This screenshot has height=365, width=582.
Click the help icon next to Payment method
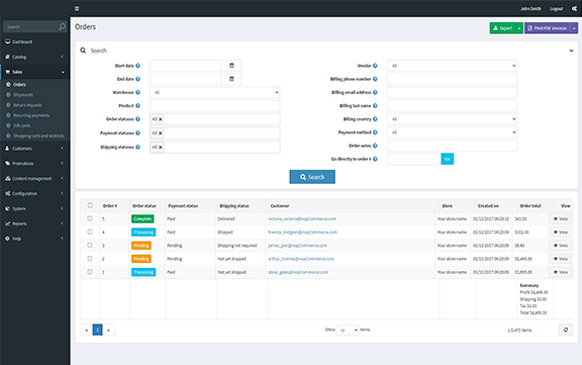[x=375, y=132]
